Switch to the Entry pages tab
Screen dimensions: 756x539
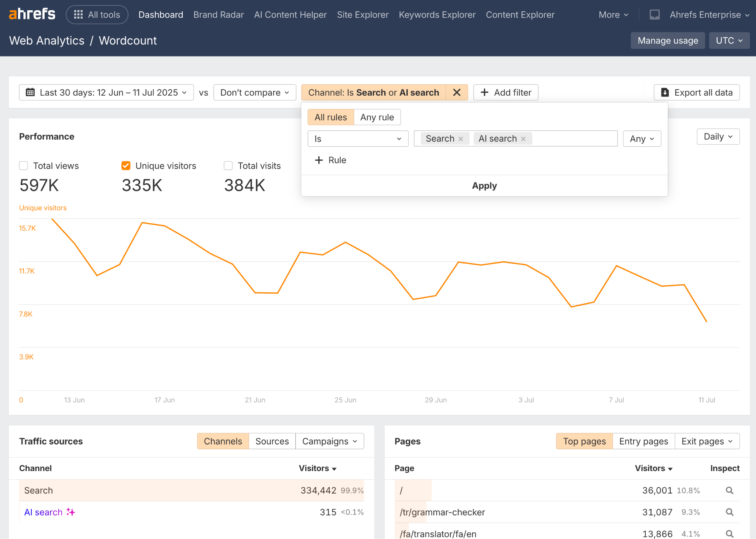click(643, 441)
